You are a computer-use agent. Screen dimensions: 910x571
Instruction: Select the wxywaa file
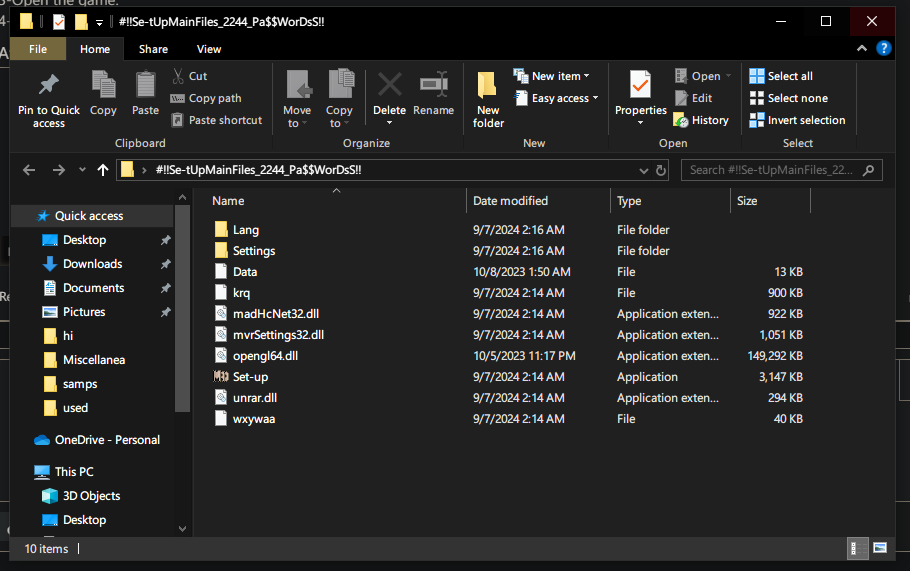[254, 419]
